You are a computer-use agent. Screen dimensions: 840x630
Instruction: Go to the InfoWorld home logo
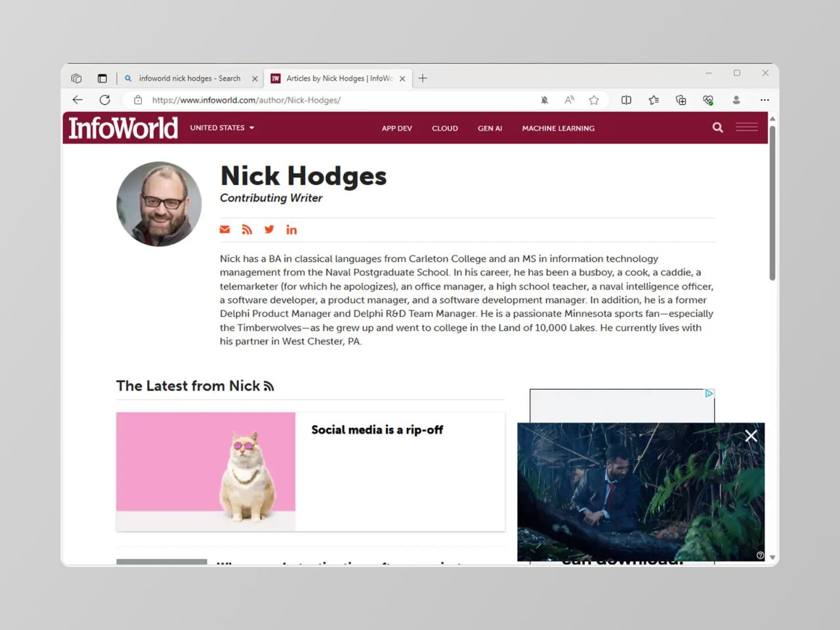pos(123,128)
